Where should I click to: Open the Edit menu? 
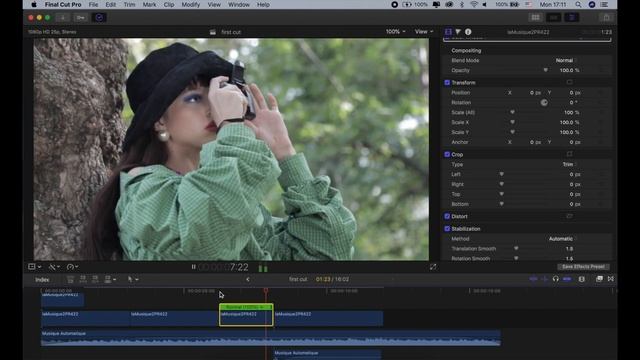pyautogui.click(x=111, y=4)
